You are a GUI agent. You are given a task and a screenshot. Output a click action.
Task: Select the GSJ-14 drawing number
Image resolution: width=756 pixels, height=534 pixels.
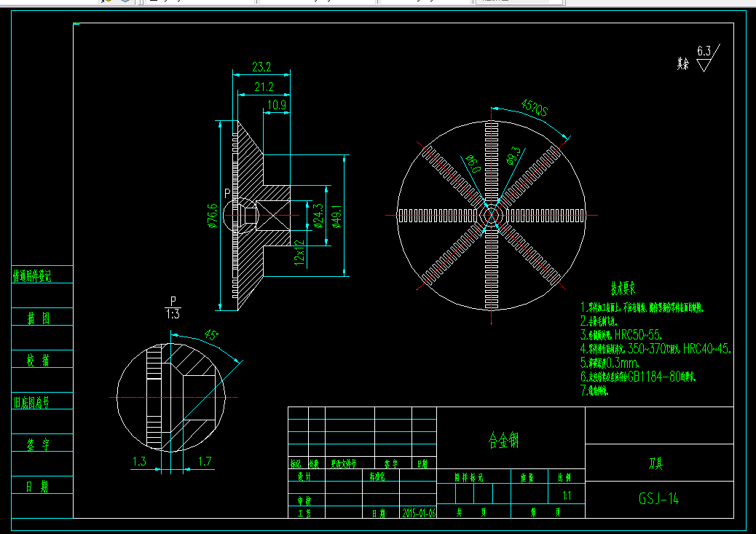pos(658,498)
